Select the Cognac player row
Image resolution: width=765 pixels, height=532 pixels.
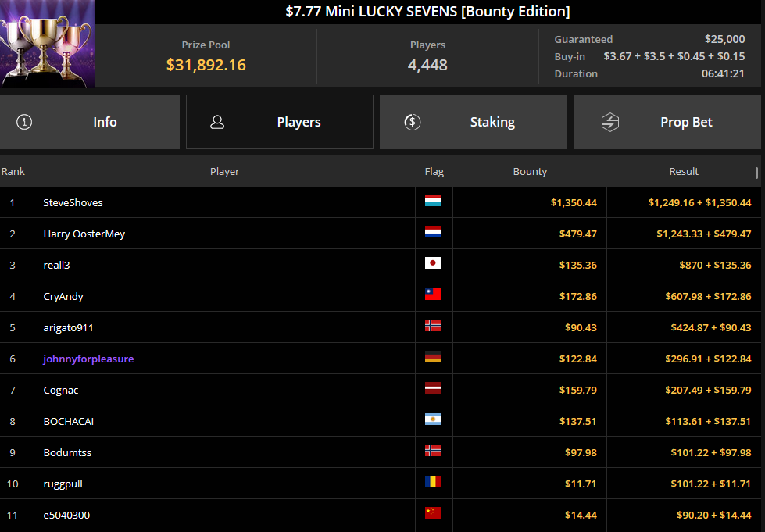tap(381, 390)
